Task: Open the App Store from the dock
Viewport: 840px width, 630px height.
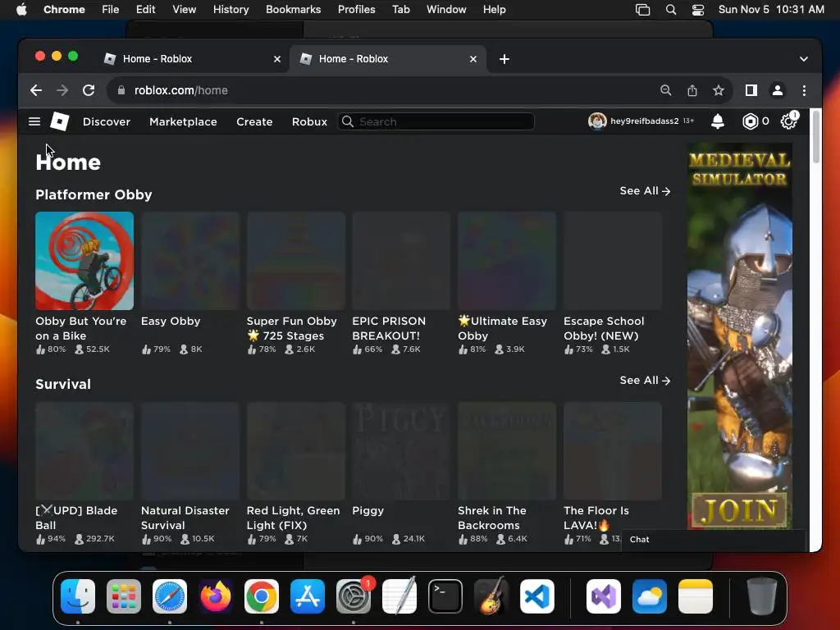Action: click(x=308, y=596)
